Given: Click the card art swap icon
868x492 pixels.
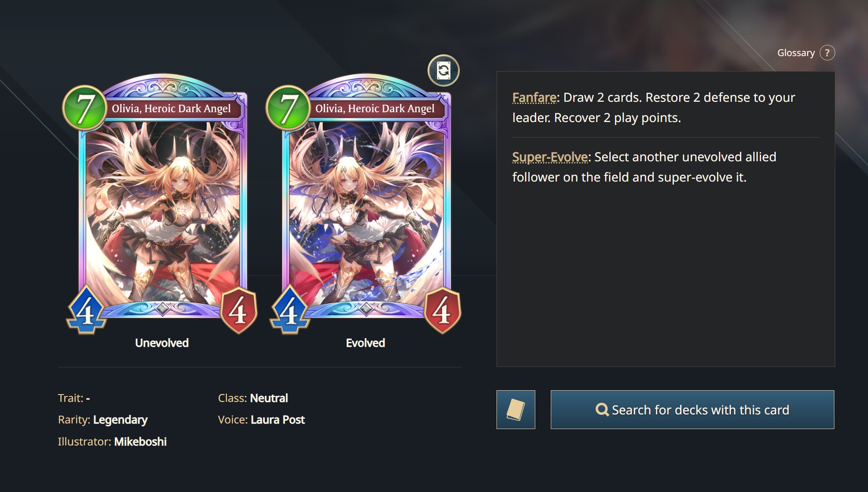Looking at the screenshot, I should tap(443, 70).
